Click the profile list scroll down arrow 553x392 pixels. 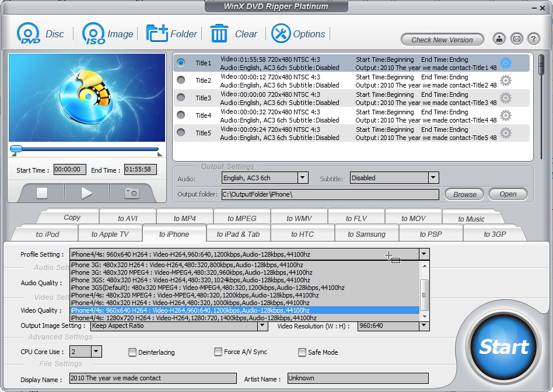tap(425, 317)
